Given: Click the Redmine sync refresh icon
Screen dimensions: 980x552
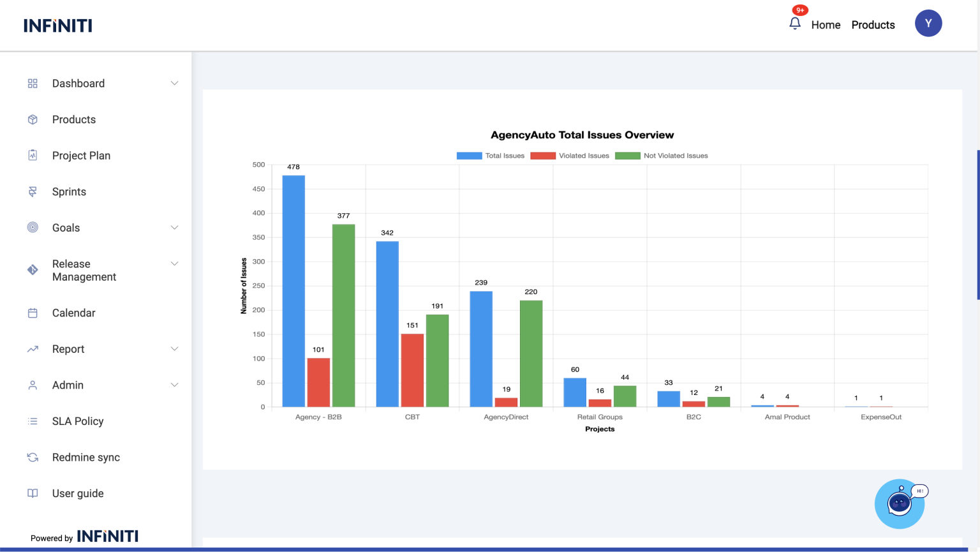Looking at the screenshot, I should (33, 457).
